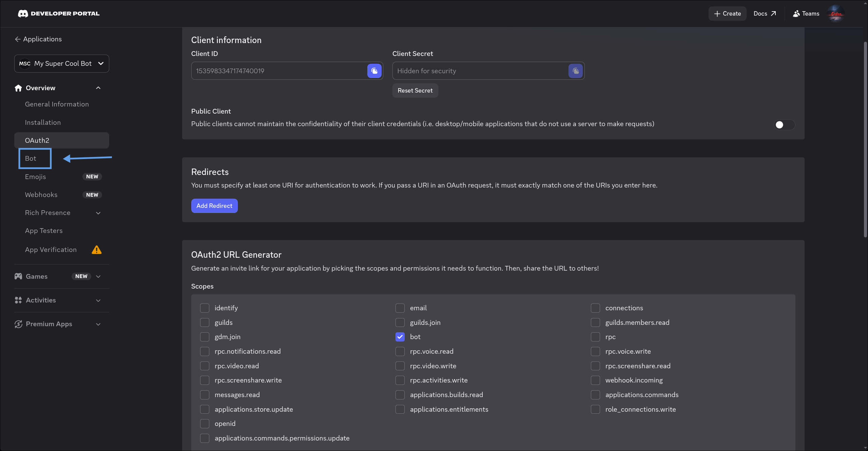Open the Emojis page
Screen dimensions: 868x451
35,177
